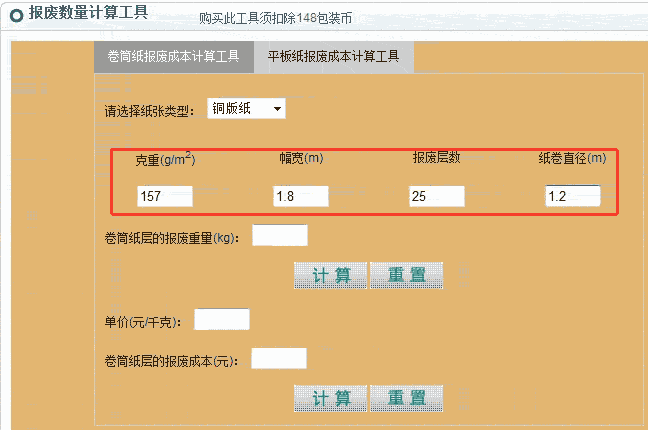Select the 报废层数 field with value 25
648x430 pixels.
[437, 197]
